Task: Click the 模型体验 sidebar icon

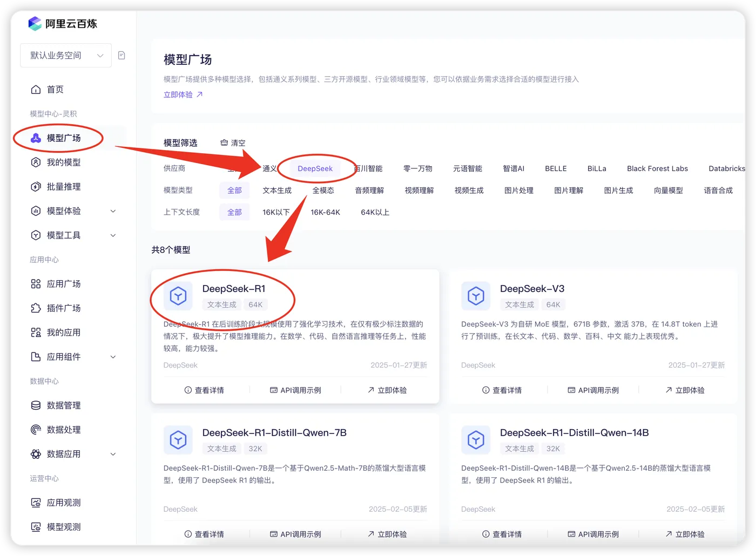Action: coord(36,211)
